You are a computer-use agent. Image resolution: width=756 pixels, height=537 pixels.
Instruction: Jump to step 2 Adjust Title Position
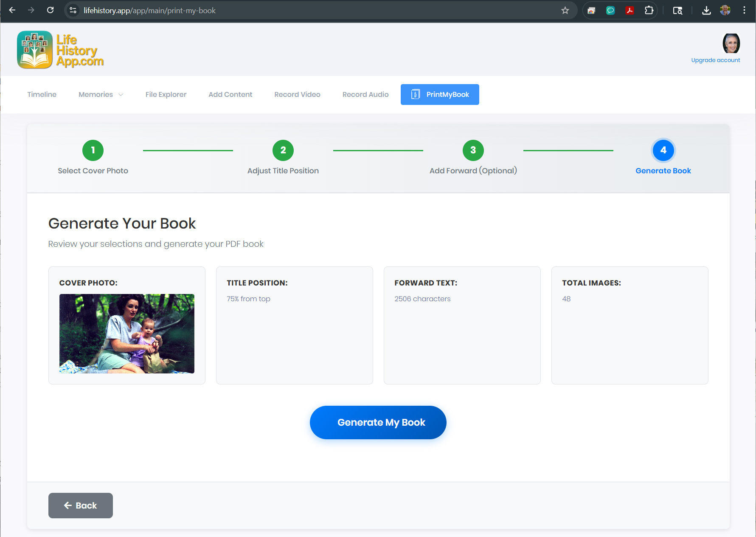283,150
